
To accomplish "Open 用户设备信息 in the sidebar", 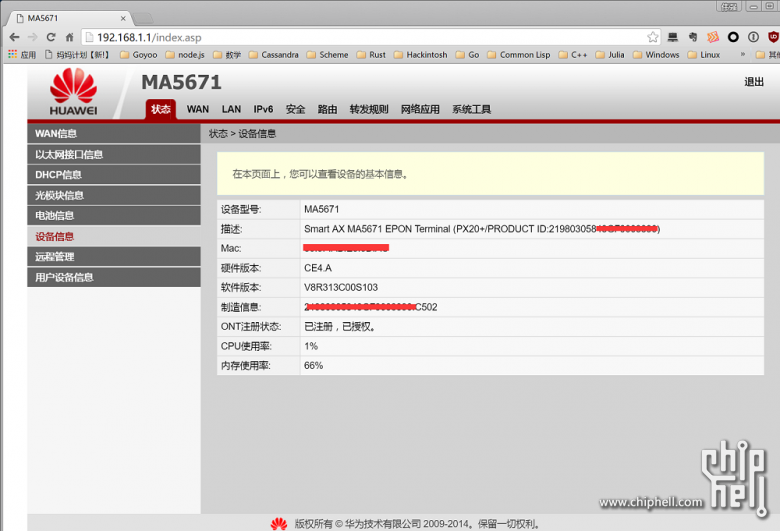I will pyautogui.click(x=114, y=277).
